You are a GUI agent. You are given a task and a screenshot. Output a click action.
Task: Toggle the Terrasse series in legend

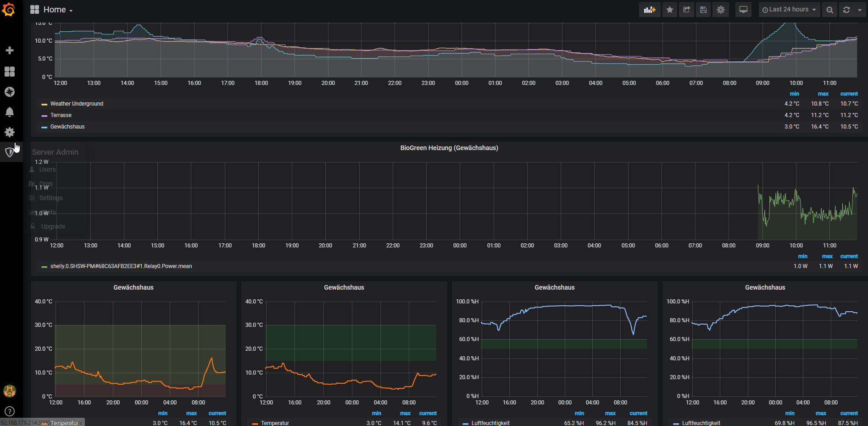pyautogui.click(x=61, y=115)
